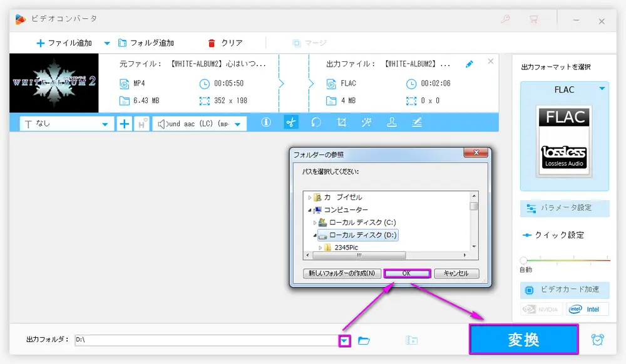Open the audio track dropdown (aac LC)
Image resolution: width=626 pixels, height=364 pixels.
pos(200,124)
